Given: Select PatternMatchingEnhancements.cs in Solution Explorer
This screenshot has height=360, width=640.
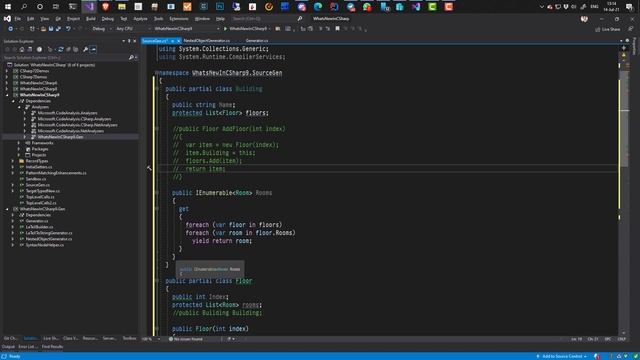Looking at the screenshot, I should pyautogui.click(x=56, y=173).
